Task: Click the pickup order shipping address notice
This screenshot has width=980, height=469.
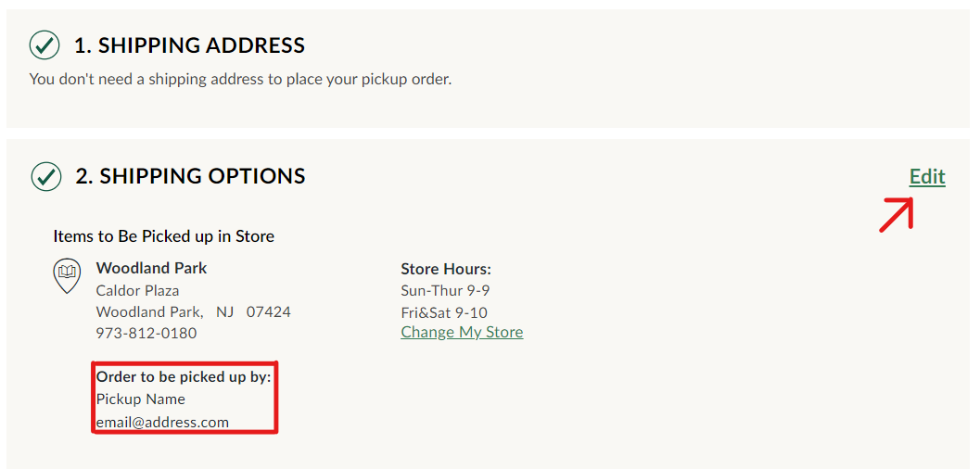Action: pos(240,80)
